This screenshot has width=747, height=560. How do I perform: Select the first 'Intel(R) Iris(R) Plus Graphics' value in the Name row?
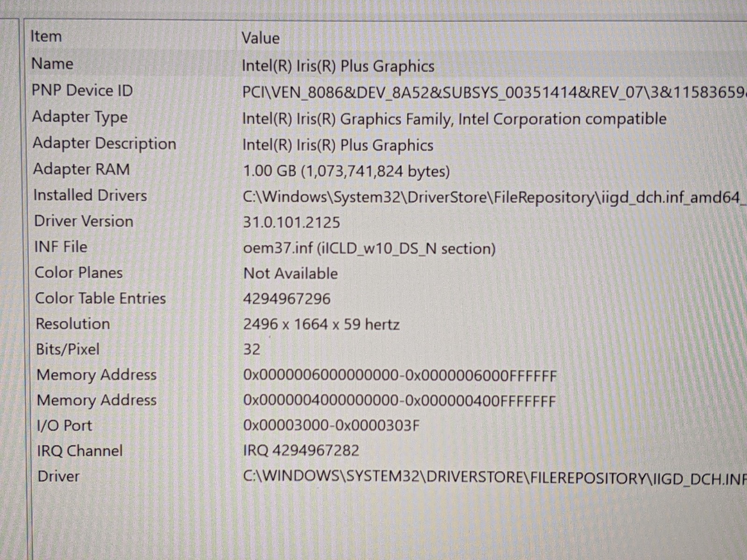[338, 66]
